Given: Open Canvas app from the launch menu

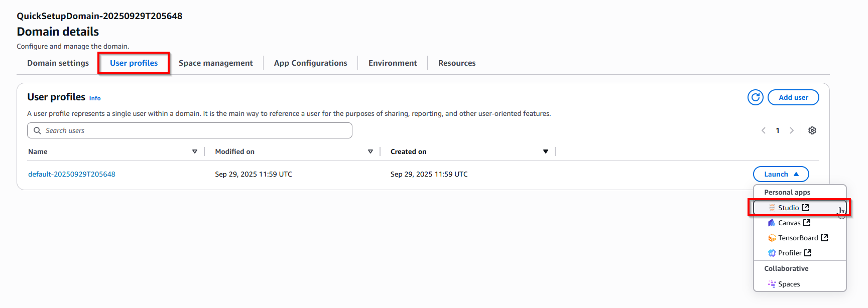Looking at the screenshot, I should click(x=789, y=223).
